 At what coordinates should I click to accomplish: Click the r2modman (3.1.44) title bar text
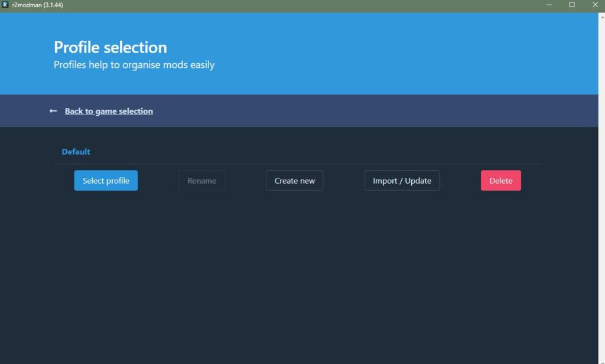click(x=37, y=5)
